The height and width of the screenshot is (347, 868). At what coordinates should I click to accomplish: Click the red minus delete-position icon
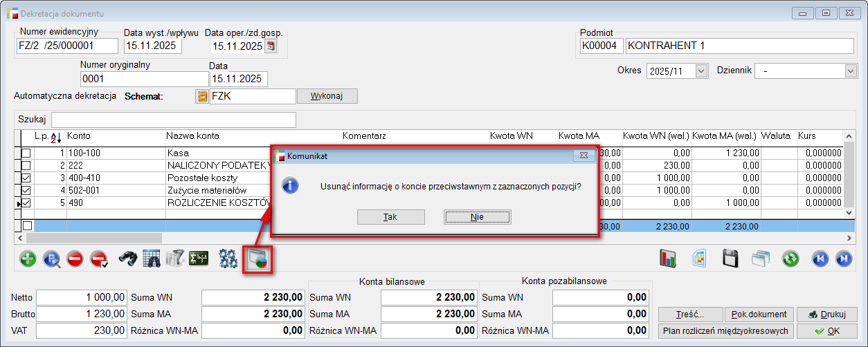(75, 259)
